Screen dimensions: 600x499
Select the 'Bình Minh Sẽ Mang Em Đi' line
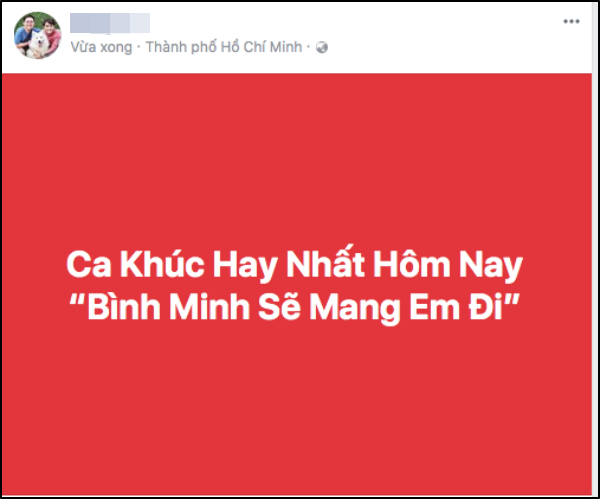tap(294, 307)
